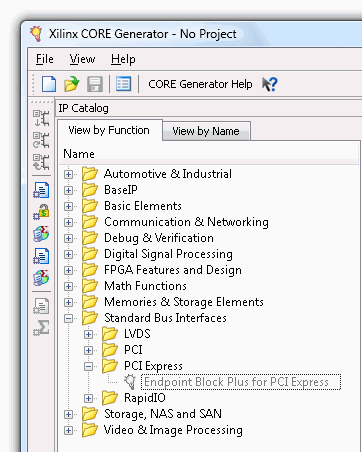This screenshot has height=452, width=362.
Task: Expand the FPGA Features and Design node
Action: click(68, 270)
